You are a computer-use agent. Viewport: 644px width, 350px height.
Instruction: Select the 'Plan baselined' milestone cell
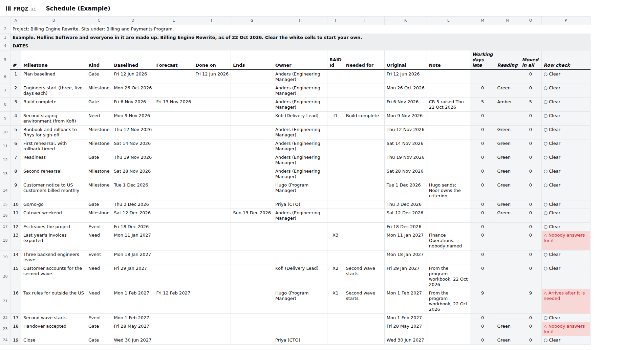(53, 77)
